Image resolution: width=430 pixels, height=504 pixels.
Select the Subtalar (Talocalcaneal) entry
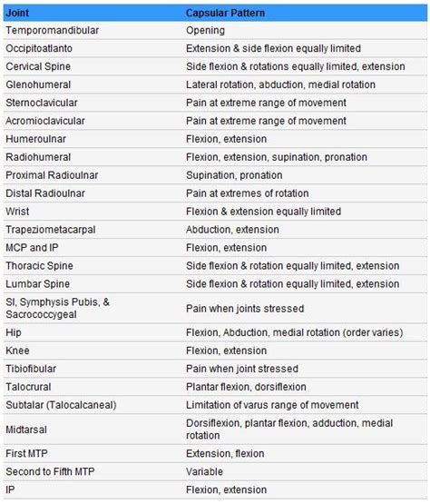pyautogui.click(x=61, y=405)
